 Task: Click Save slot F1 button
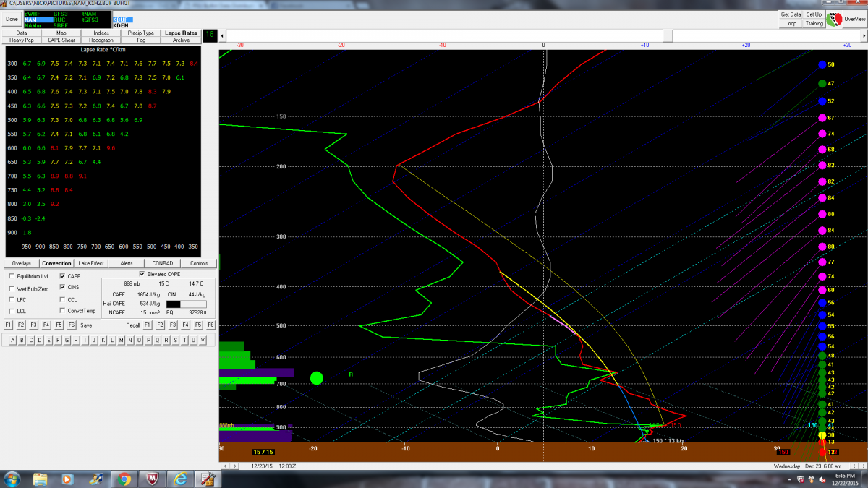pyautogui.click(x=9, y=325)
